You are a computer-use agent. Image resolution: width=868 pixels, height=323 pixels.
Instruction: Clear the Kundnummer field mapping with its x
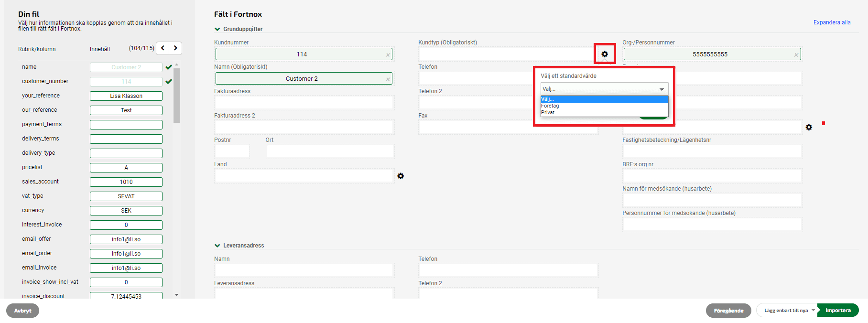click(x=388, y=55)
